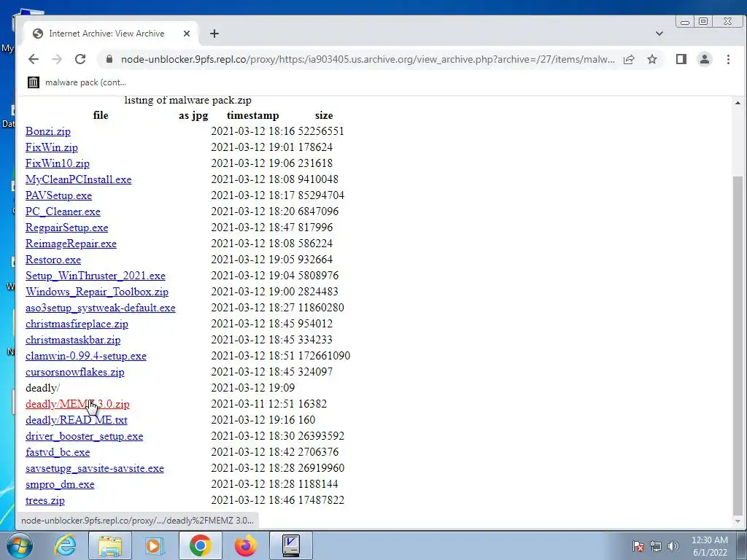The image size is (747, 560).
Task: Open the trees.zip link
Action: click(44, 500)
